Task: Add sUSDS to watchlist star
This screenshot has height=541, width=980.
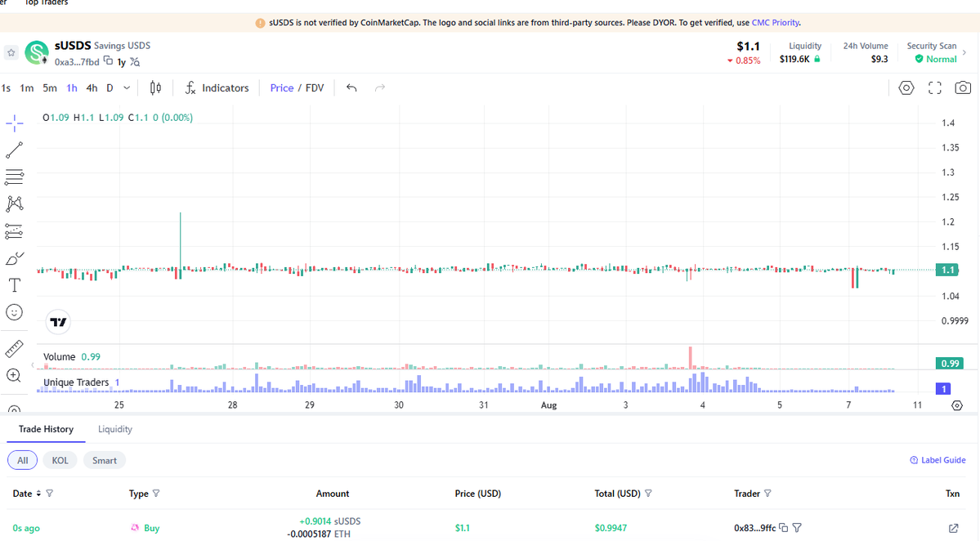Action: click(x=11, y=53)
